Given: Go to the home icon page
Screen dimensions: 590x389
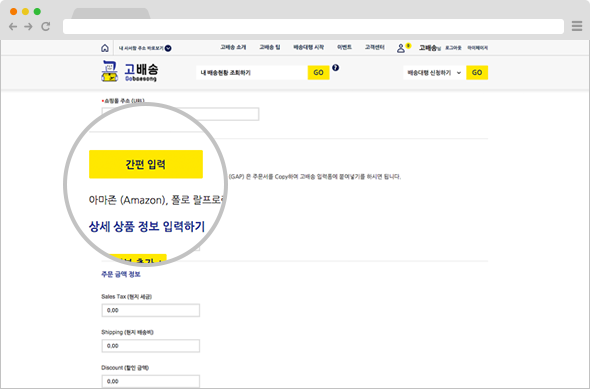Looking at the screenshot, I should [105, 48].
